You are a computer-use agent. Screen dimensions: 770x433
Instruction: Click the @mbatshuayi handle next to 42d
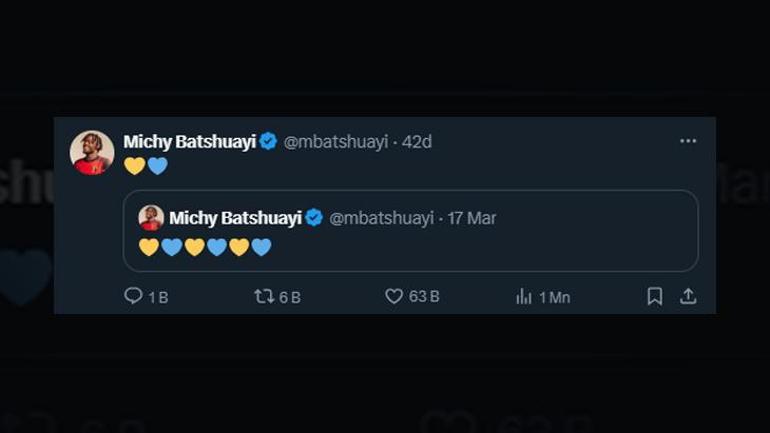[x=336, y=142]
